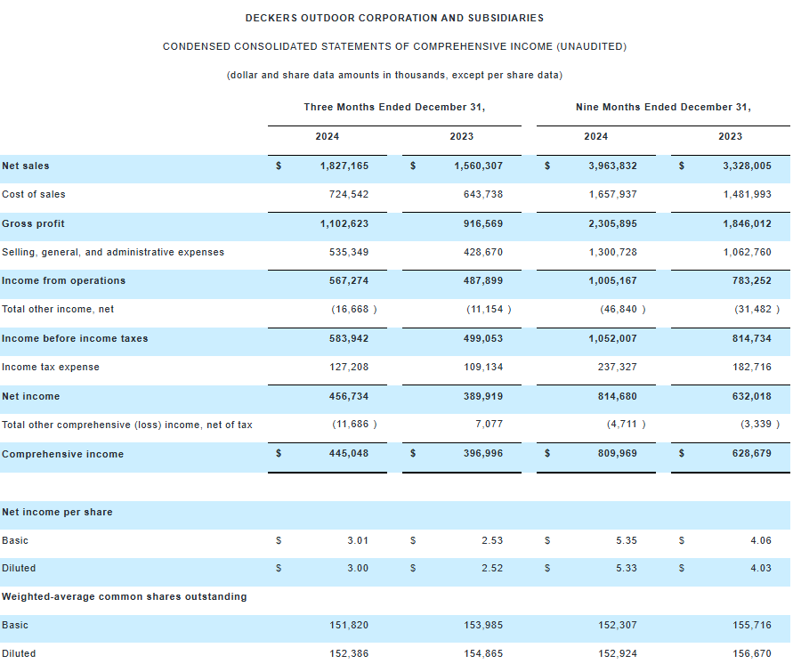Select diluted EPS value 4.03
The width and height of the screenshot is (801, 672).
761,568
